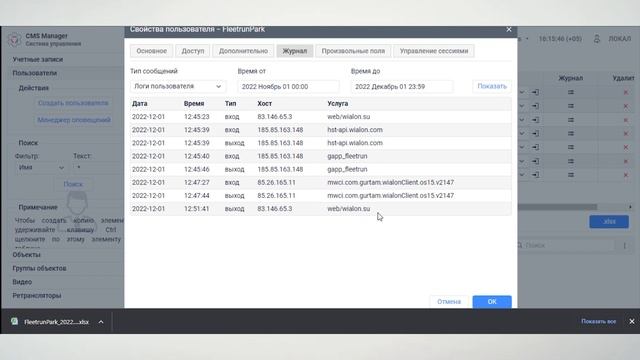
Task: Click the scrollbar right arrow in the background table
Action: [x=630, y=207]
